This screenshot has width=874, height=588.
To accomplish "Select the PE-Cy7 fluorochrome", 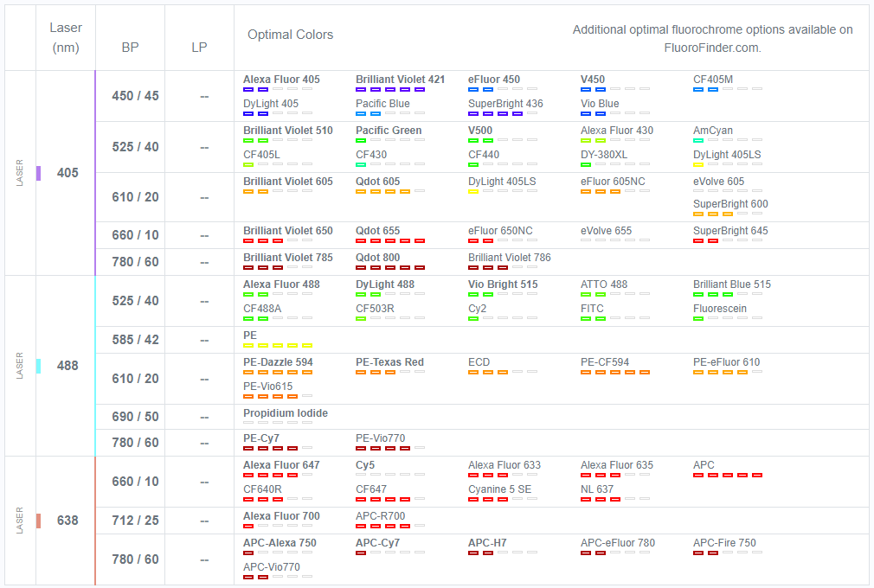I will tap(260, 438).
